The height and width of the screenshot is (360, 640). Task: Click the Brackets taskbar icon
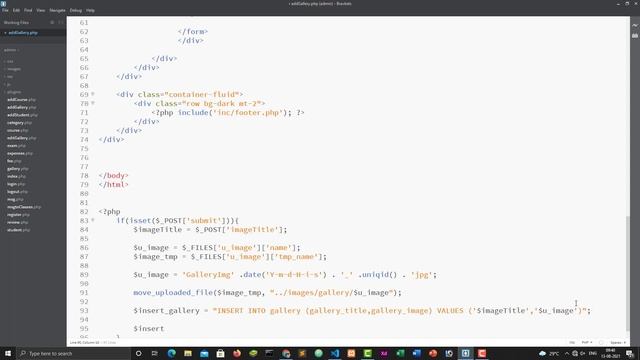pos(465,353)
